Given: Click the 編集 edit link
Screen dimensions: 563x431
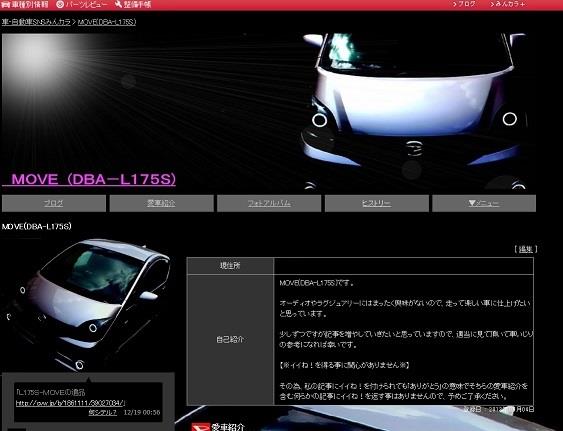Looking at the screenshot, I should point(526,249).
